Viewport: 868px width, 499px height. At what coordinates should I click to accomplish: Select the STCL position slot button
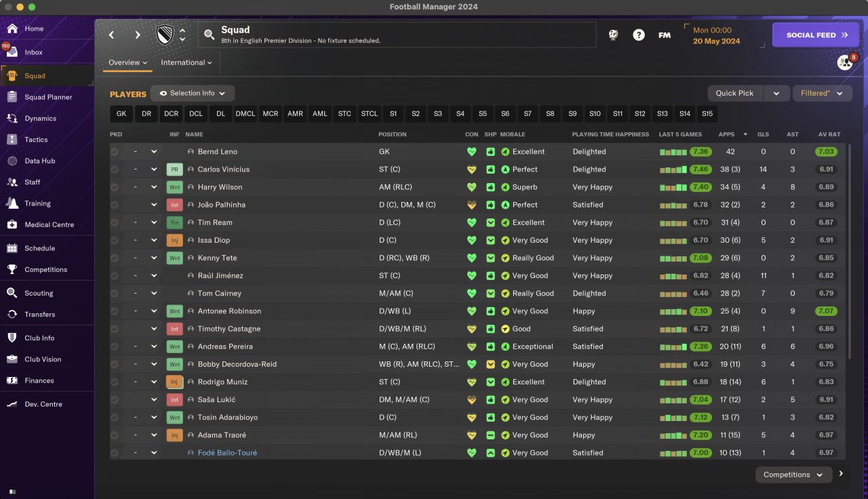point(370,114)
